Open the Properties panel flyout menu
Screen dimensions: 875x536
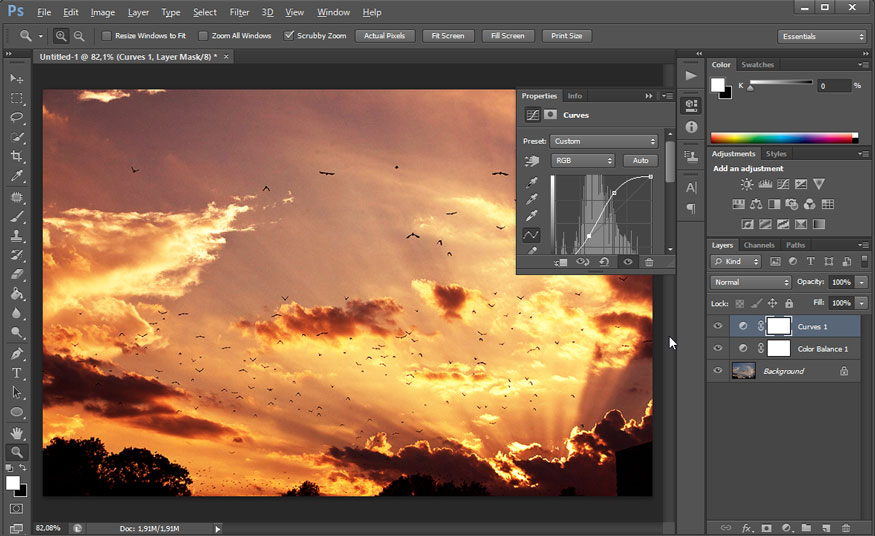[x=667, y=96]
